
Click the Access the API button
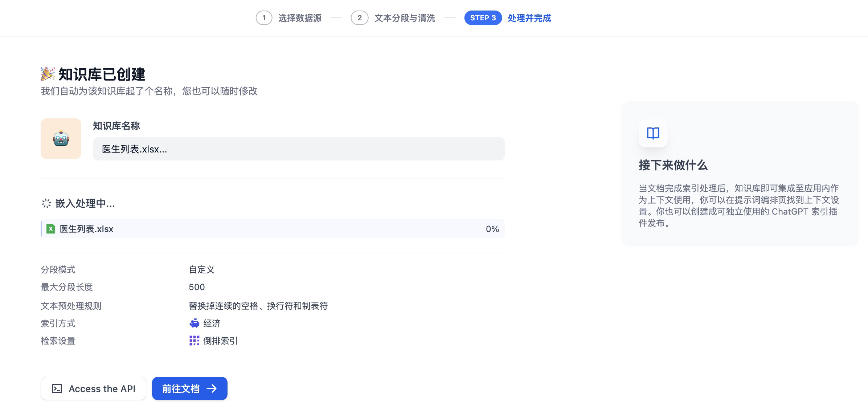(94, 389)
